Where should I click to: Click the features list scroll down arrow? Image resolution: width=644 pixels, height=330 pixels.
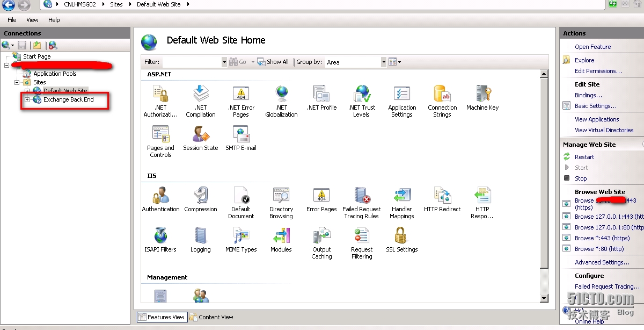tap(544, 298)
